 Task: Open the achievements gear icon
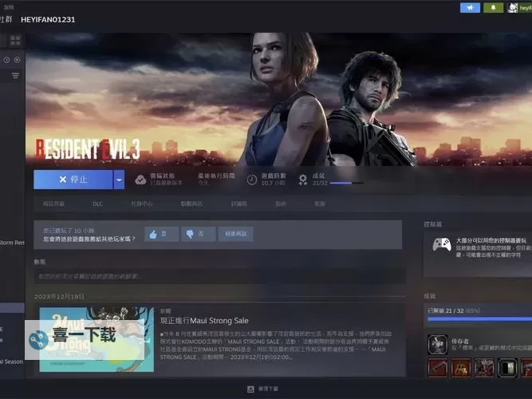point(302,180)
